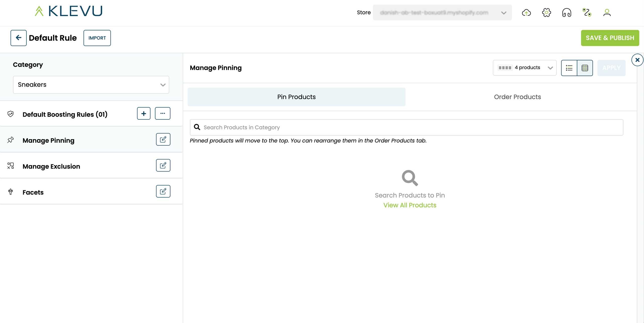Edit the Facets section
This screenshot has height=323, width=644.
coord(163,191)
